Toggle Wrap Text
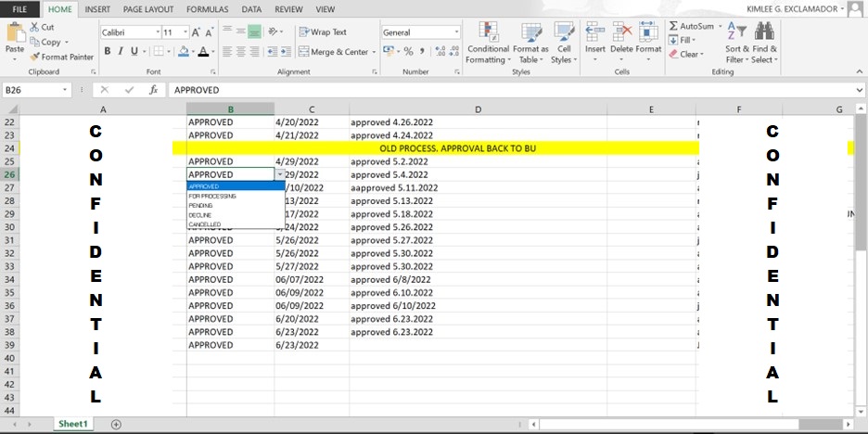Image resolution: width=868 pixels, height=434 pixels. 322,32
